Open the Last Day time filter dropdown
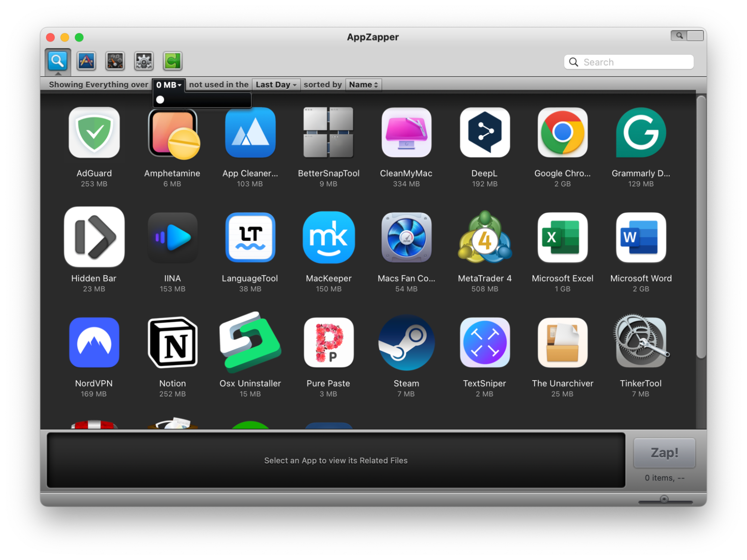This screenshot has height=560, width=747. point(276,84)
